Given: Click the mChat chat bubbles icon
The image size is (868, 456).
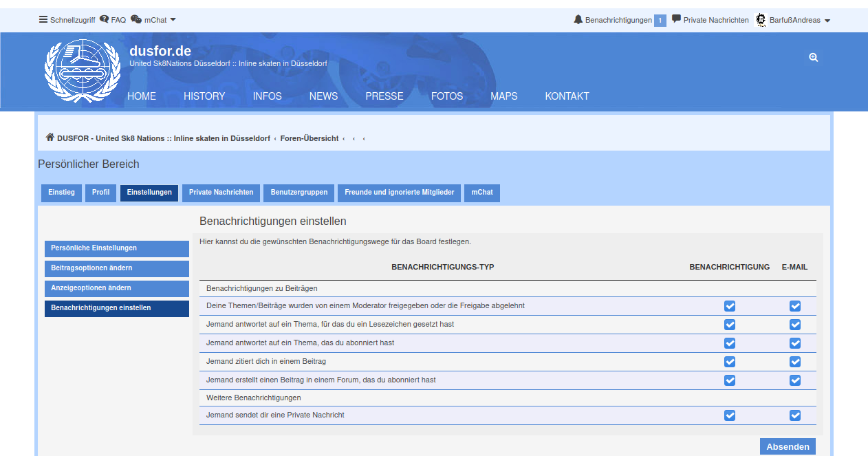Looking at the screenshot, I should [x=136, y=19].
